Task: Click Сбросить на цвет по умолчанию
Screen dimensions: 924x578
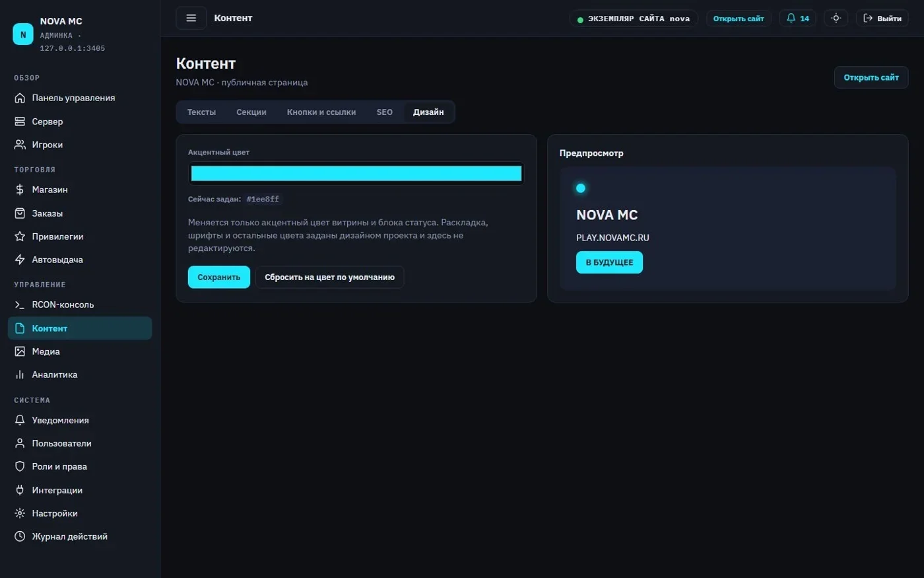Action: point(329,277)
